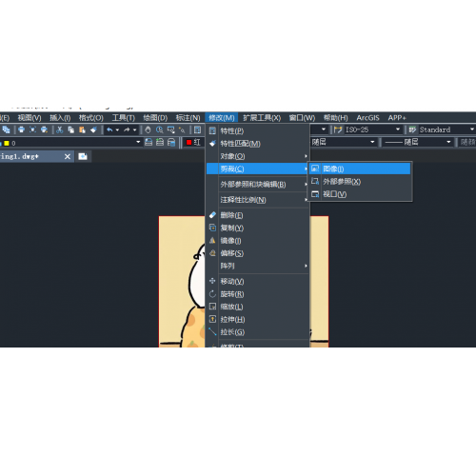Open the 扩展工具(X) menu
Viewport: 476px width, 457px height.
click(262, 118)
